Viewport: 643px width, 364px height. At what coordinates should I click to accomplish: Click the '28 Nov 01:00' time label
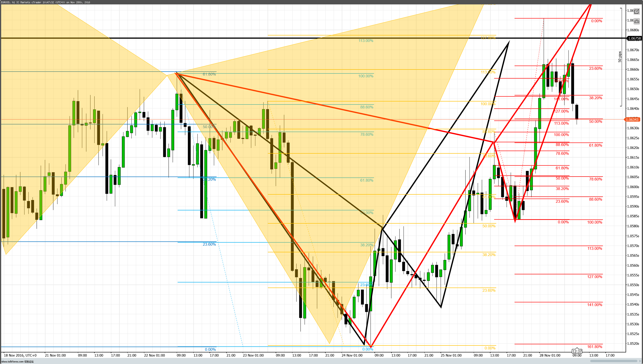tap(550, 355)
